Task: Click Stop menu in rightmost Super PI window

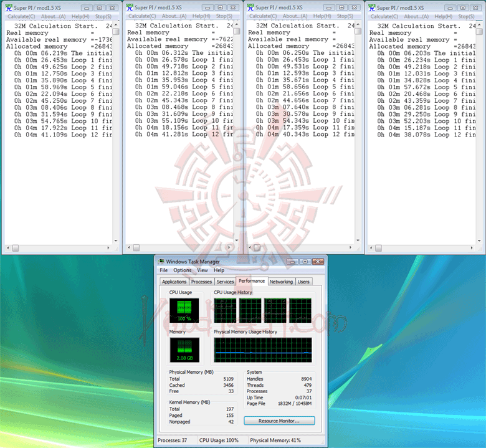Action: [466, 16]
